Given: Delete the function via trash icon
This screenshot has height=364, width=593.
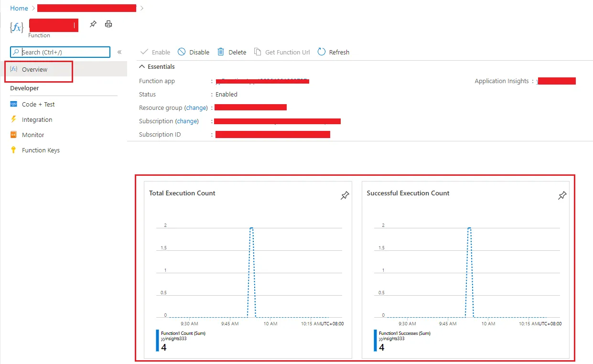Looking at the screenshot, I should pos(221,52).
